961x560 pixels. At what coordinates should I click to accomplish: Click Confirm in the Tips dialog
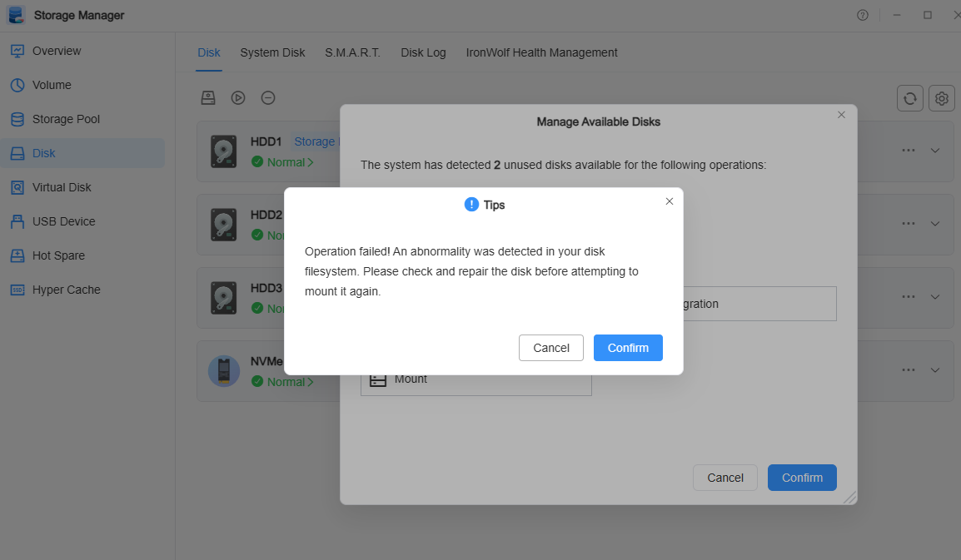[628, 348]
